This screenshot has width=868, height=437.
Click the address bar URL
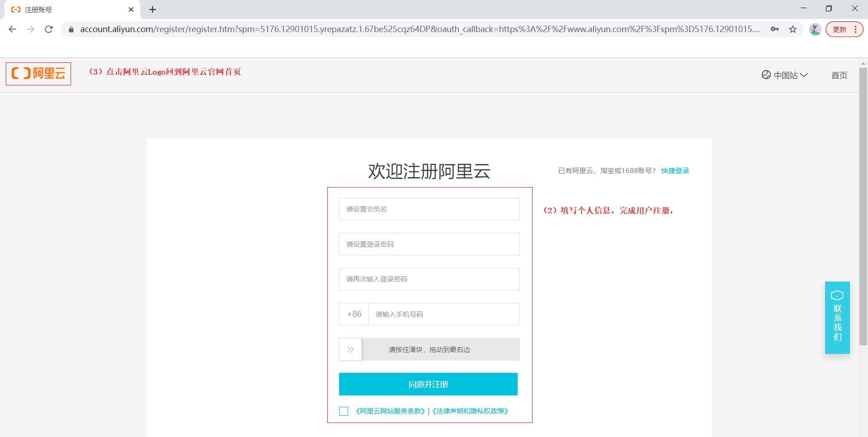(420, 29)
